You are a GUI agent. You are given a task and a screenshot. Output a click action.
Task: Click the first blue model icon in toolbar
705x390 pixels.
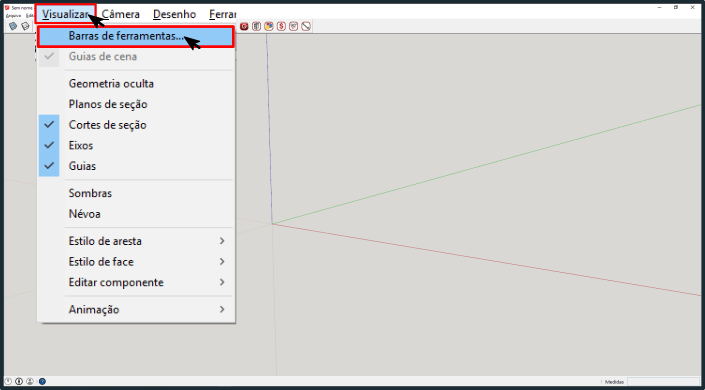point(13,27)
